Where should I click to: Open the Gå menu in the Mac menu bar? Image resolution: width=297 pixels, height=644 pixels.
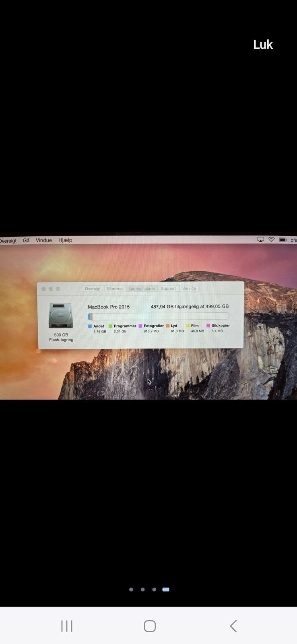[26, 240]
